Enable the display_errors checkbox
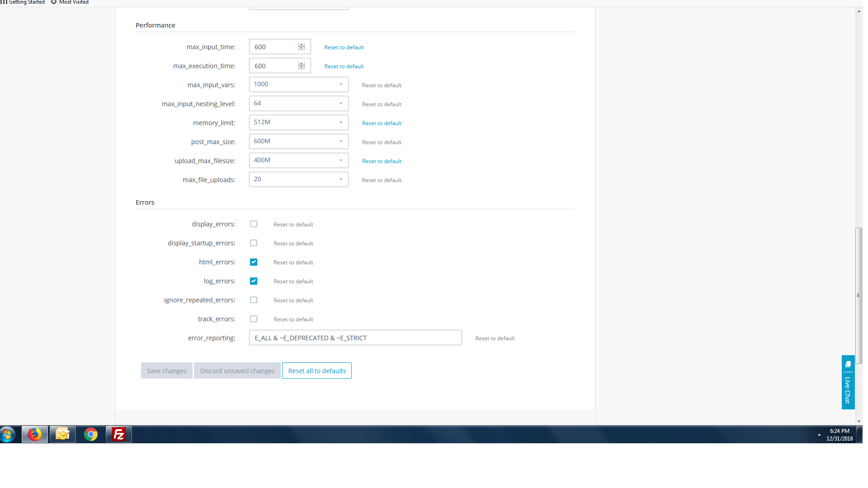The height and width of the screenshot is (488, 868). [x=254, y=224]
